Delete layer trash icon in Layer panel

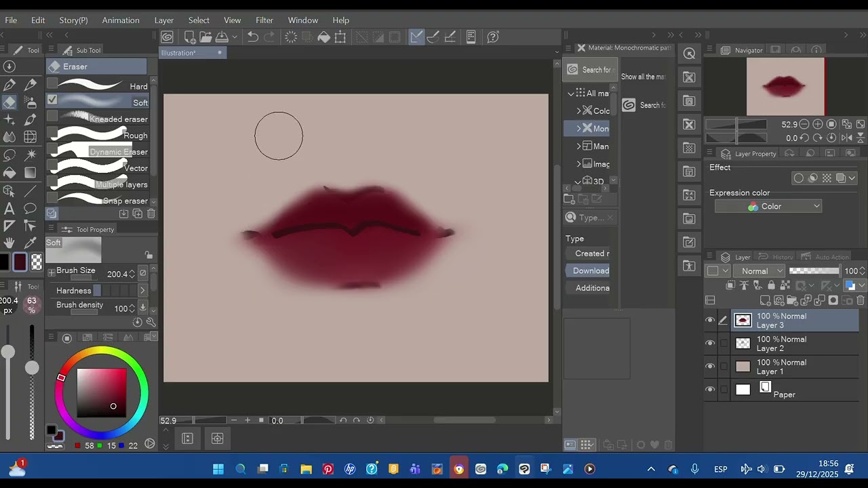861,300
